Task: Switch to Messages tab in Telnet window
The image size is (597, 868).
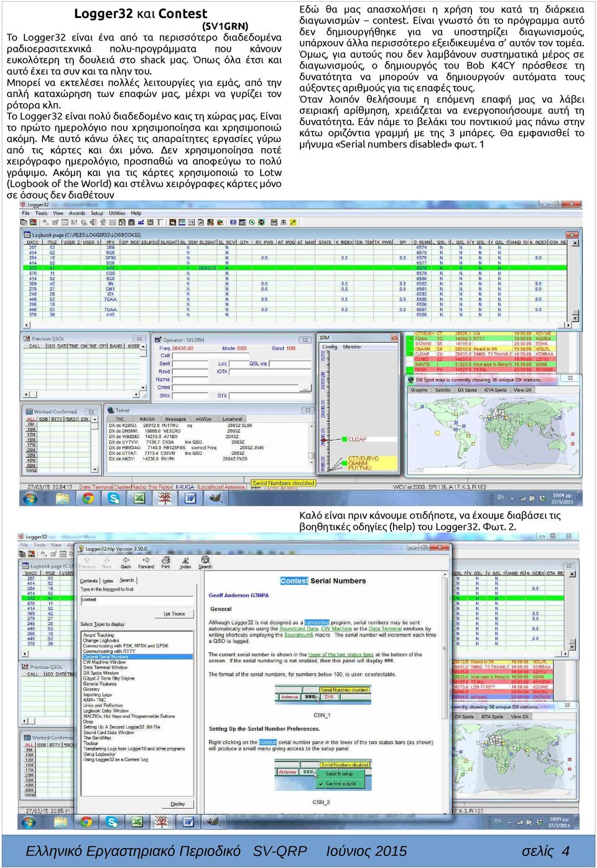Action: click(x=175, y=419)
